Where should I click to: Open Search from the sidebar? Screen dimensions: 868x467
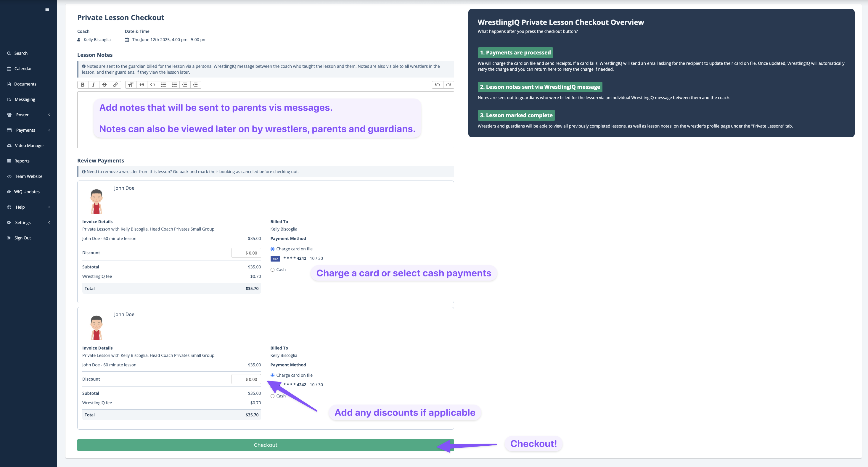21,53
